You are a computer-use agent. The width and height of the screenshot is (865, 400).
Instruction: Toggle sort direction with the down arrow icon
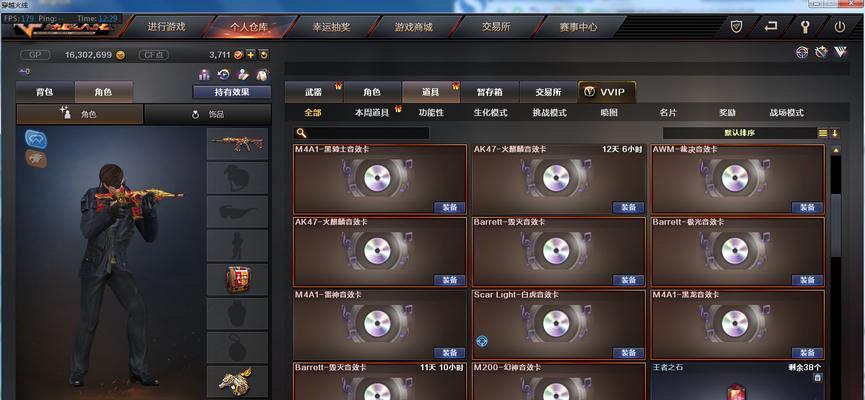coord(835,133)
